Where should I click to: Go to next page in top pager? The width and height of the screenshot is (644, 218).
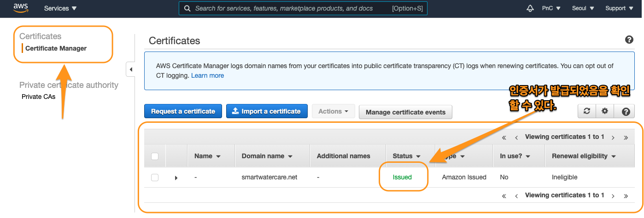pos(613,137)
